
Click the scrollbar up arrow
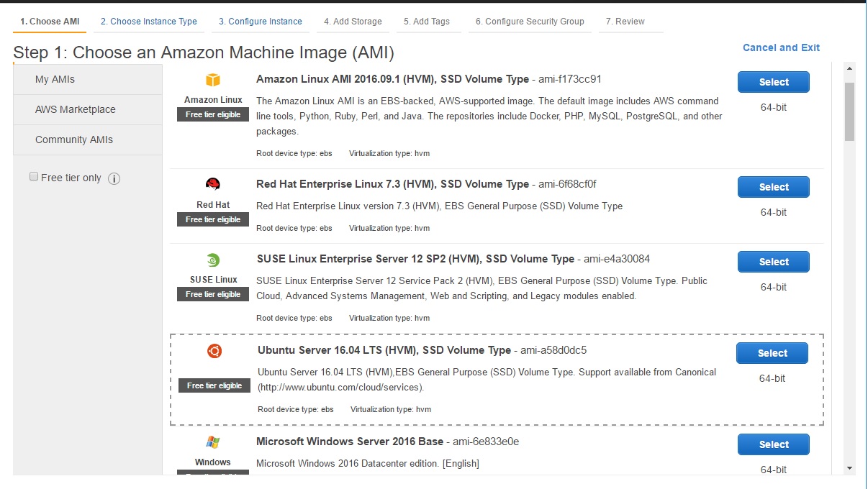(x=849, y=69)
